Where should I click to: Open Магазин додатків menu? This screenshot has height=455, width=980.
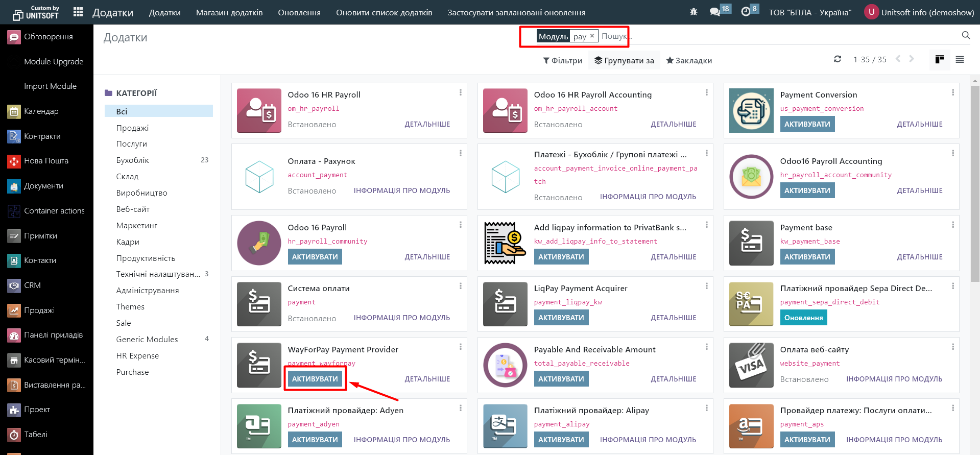click(229, 12)
